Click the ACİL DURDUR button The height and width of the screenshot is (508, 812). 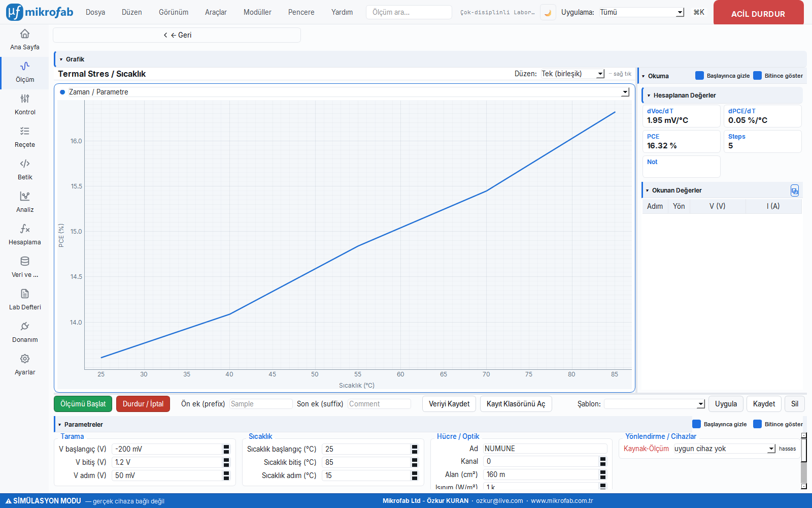tap(758, 13)
